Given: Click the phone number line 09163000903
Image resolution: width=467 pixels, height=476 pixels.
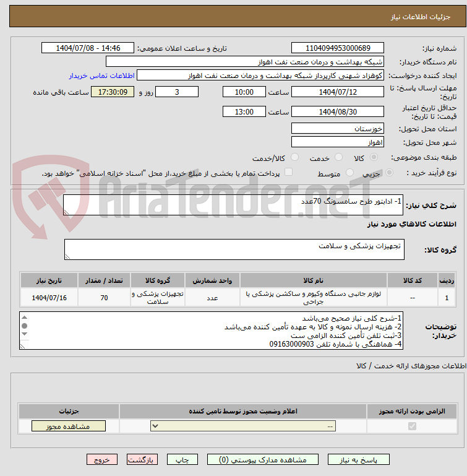Looking at the screenshot, I should [335, 344].
